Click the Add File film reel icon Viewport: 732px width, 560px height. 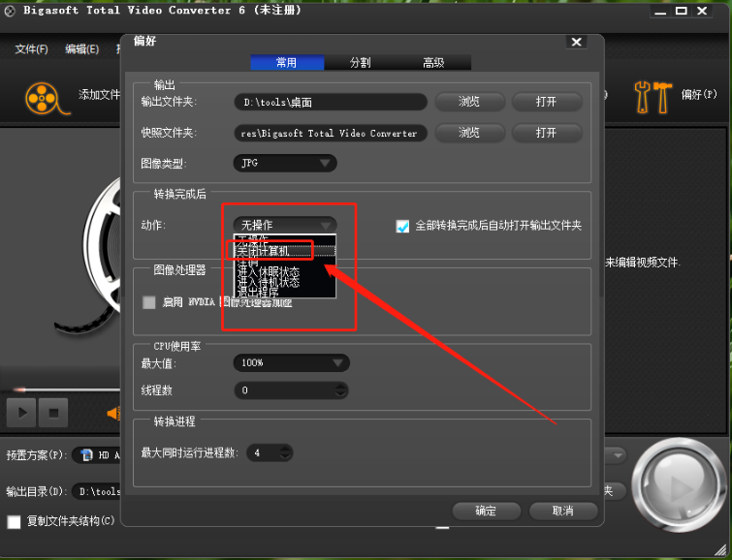coord(47,99)
